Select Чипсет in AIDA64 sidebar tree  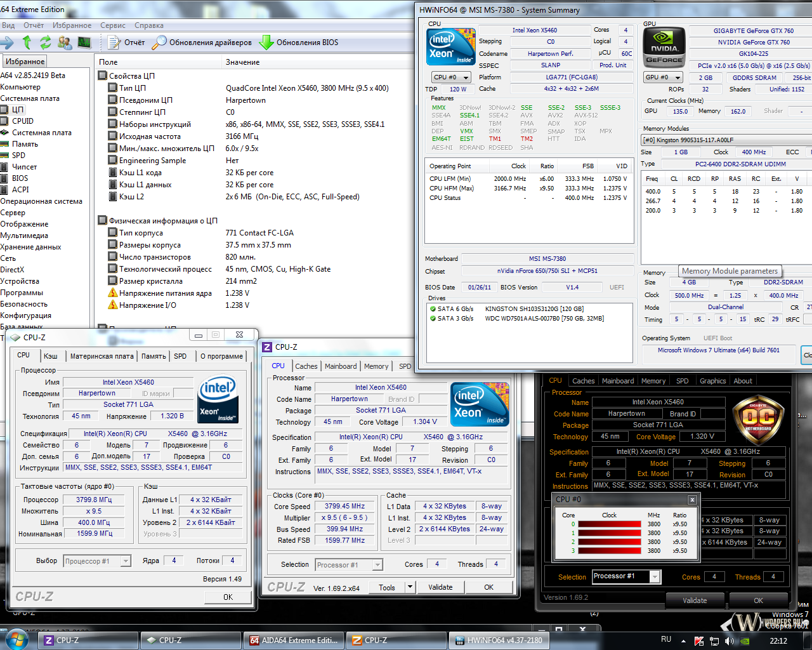click(25, 166)
